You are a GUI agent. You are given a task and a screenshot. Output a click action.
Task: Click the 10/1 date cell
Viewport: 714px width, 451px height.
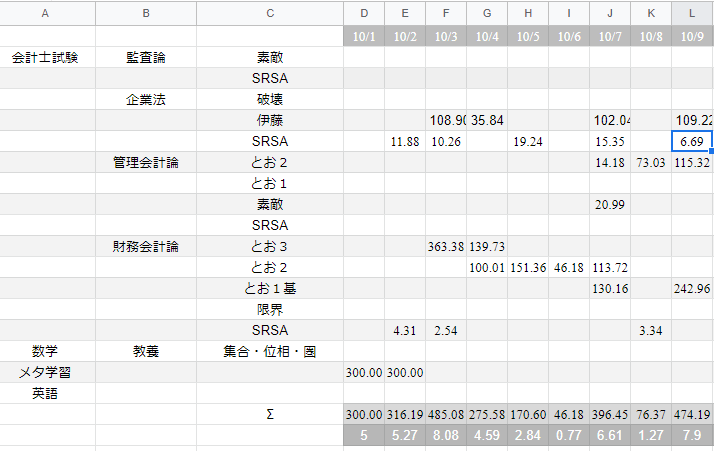(364, 36)
